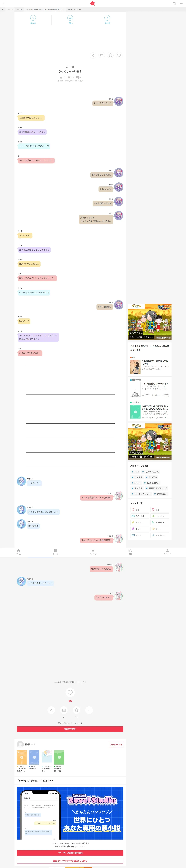Select ランキング tab in bottom nav
The width and height of the screenshot is (186, 868).
click(93, 552)
